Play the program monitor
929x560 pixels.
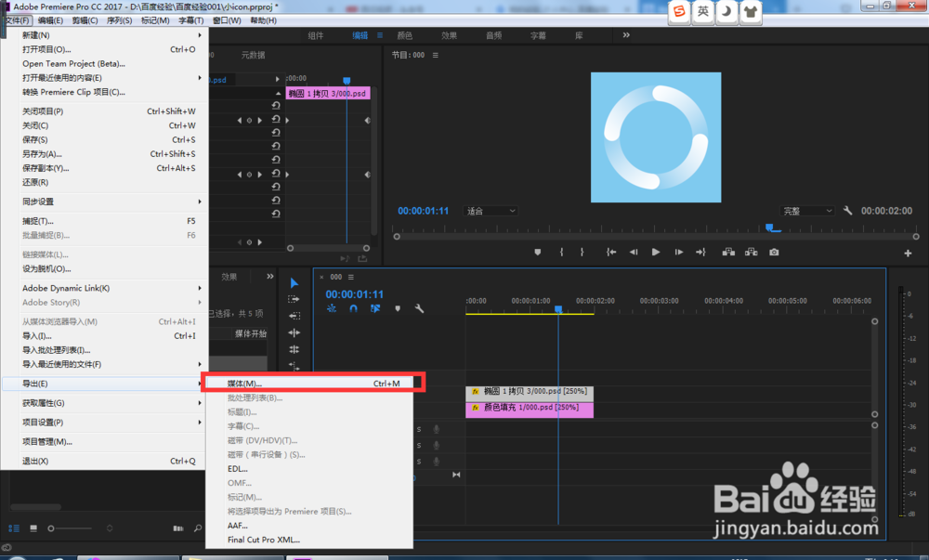656,253
